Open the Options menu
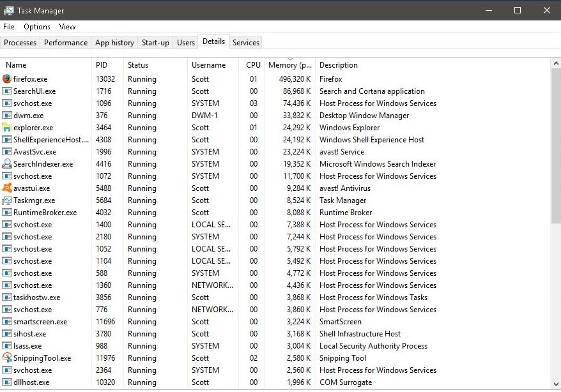 pyautogui.click(x=37, y=27)
